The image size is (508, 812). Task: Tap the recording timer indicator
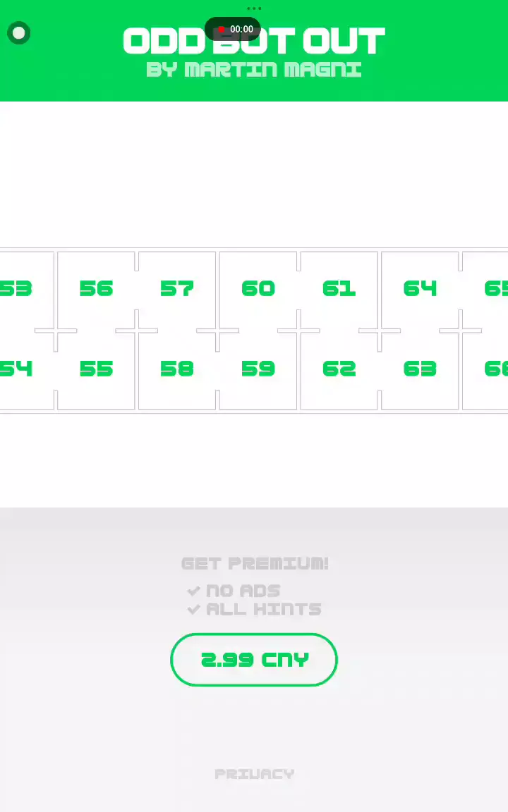[233, 30]
